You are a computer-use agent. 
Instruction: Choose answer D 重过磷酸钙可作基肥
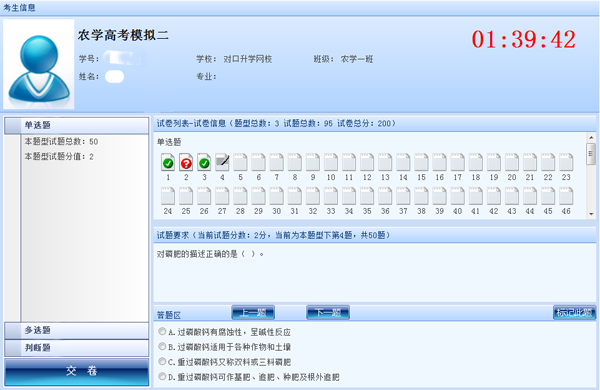click(x=162, y=376)
